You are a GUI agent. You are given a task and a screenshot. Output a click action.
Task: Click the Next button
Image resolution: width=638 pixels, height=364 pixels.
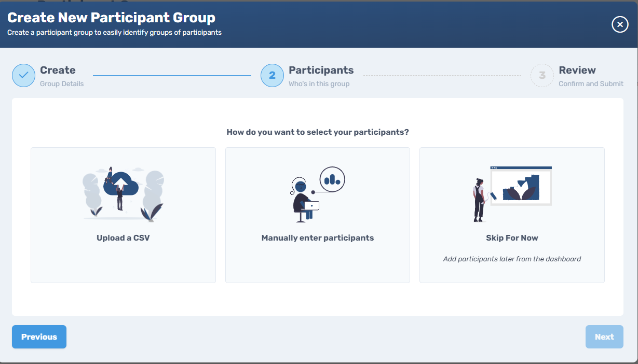click(604, 337)
